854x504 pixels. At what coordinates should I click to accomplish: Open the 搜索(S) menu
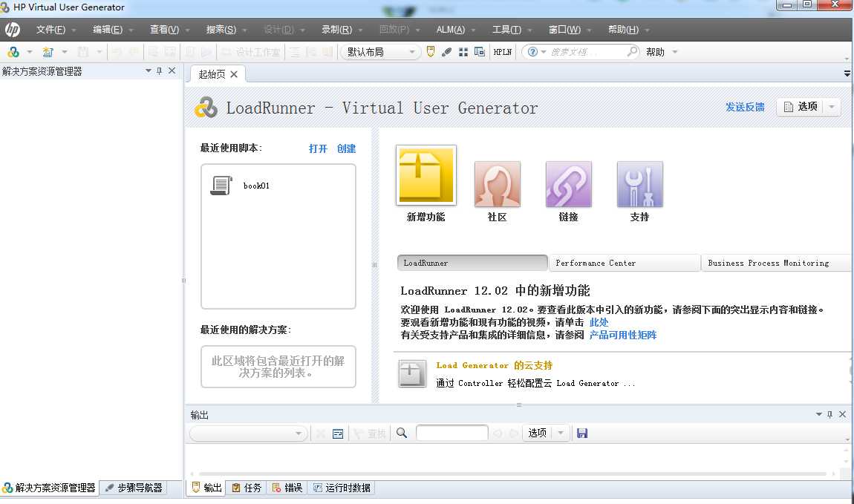click(221, 30)
